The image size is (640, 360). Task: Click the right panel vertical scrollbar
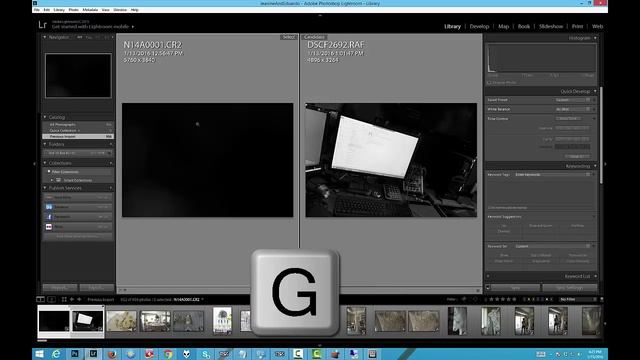(601, 135)
